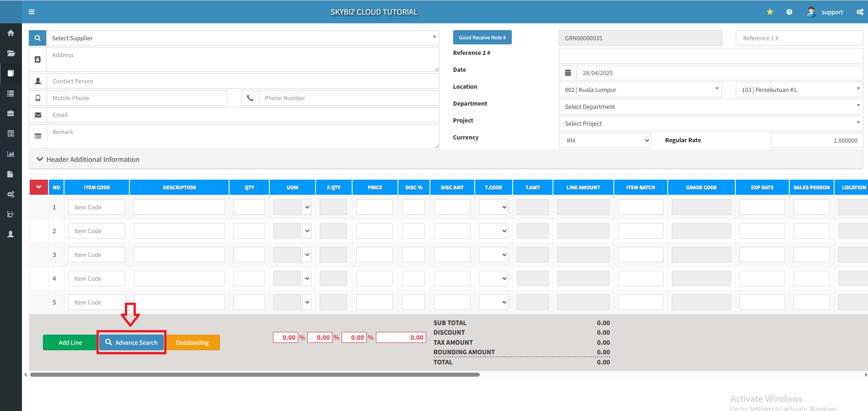Open the Select Supplier dropdown
The height and width of the screenshot is (411, 868).
[242, 38]
